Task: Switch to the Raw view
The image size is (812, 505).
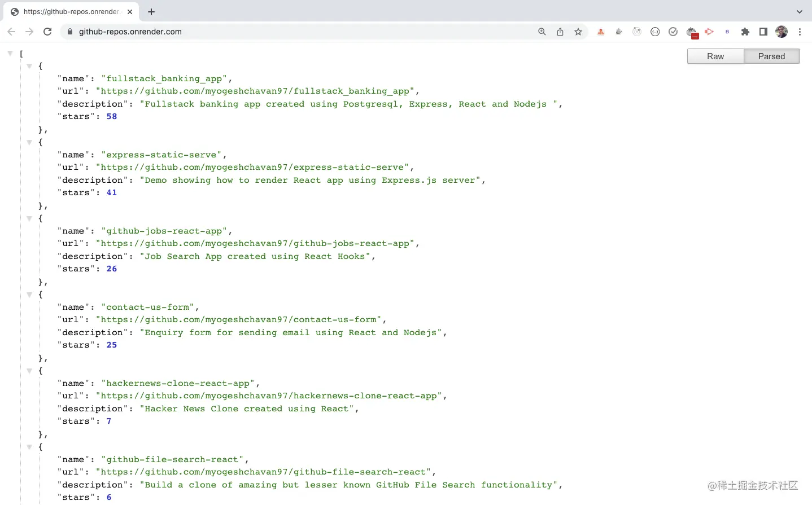Action: pos(715,56)
